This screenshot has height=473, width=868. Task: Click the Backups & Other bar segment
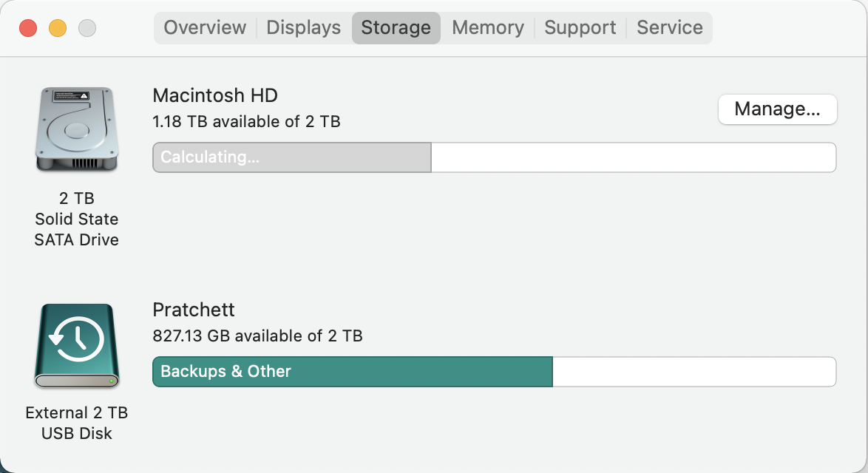tap(352, 372)
